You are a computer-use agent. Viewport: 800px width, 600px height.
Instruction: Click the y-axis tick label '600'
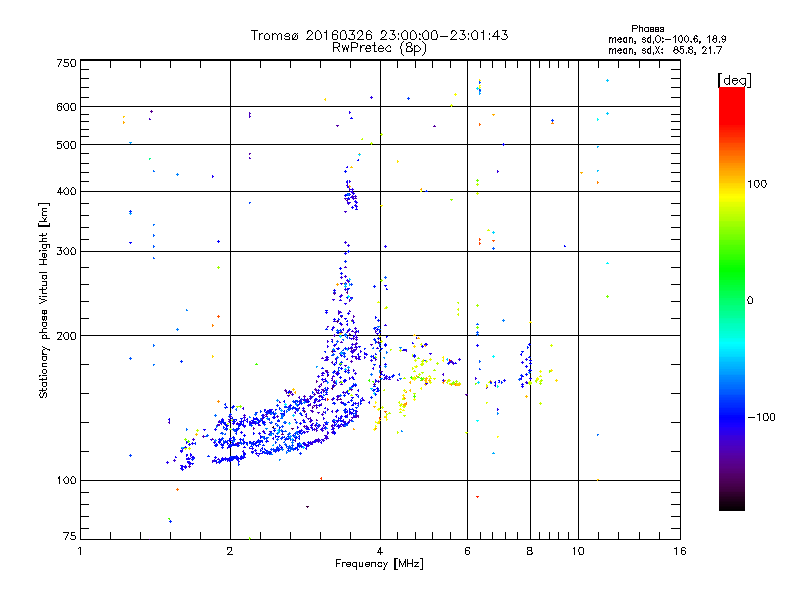click(x=66, y=107)
